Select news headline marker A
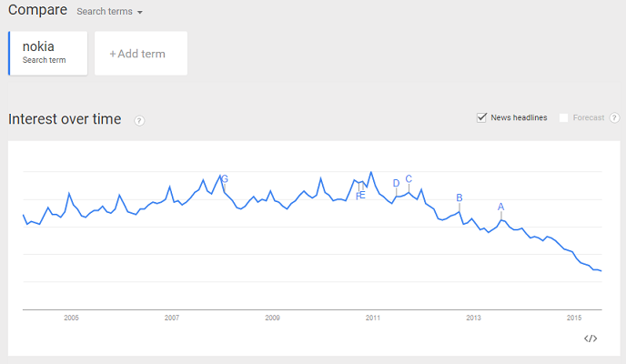This screenshot has height=364, width=626. 500,207
